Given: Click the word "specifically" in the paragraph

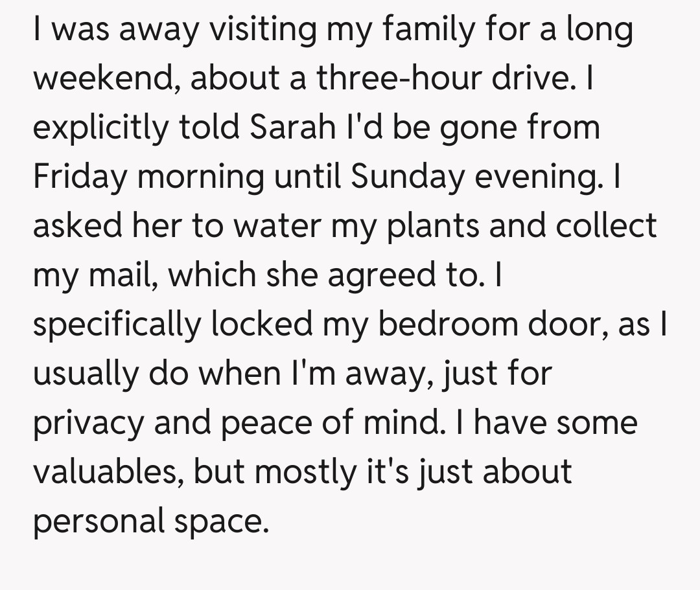Looking at the screenshot, I should pos(117,324).
